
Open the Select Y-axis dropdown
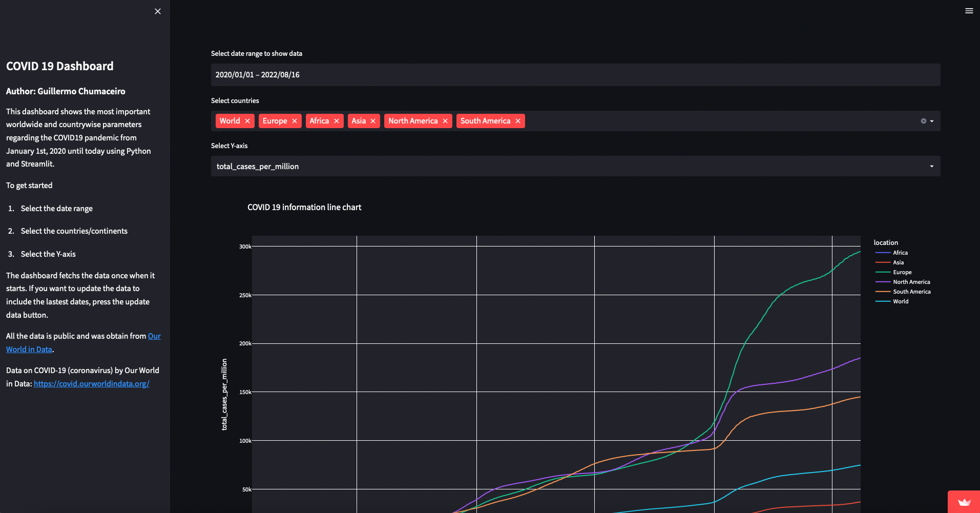pyautogui.click(x=575, y=166)
